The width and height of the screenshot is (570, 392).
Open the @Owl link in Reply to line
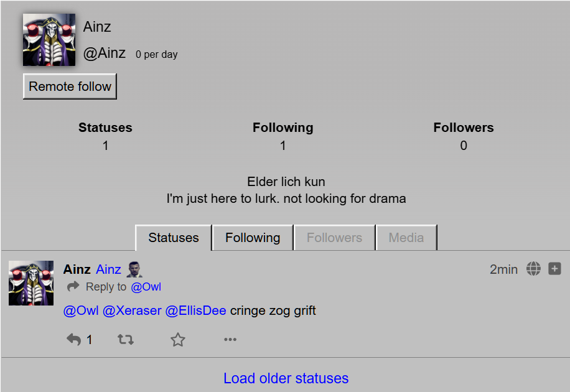(x=146, y=287)
